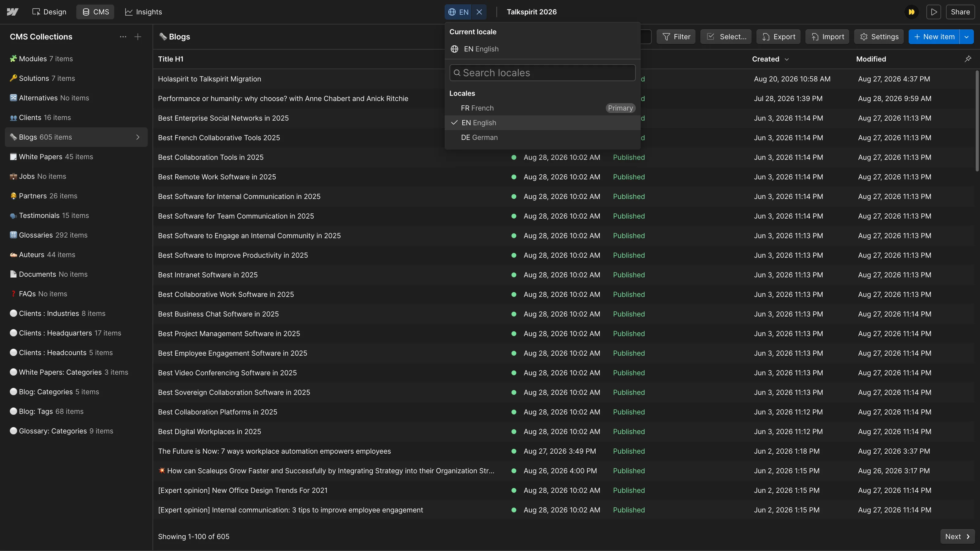Viewport: 980px width, 551px height.
Task: Switch to the CMS tab
Action: [96, 12]
